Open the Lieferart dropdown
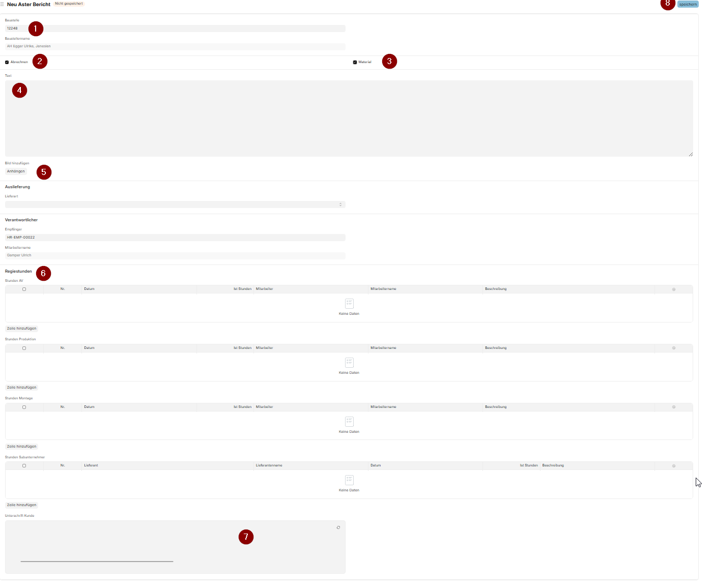 click(x=175, y=204)
